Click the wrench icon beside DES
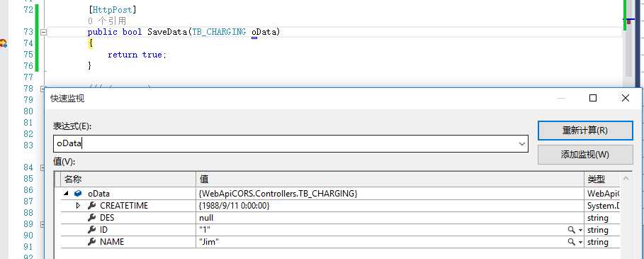Screen dimensions: 644x259 point(91,218)
